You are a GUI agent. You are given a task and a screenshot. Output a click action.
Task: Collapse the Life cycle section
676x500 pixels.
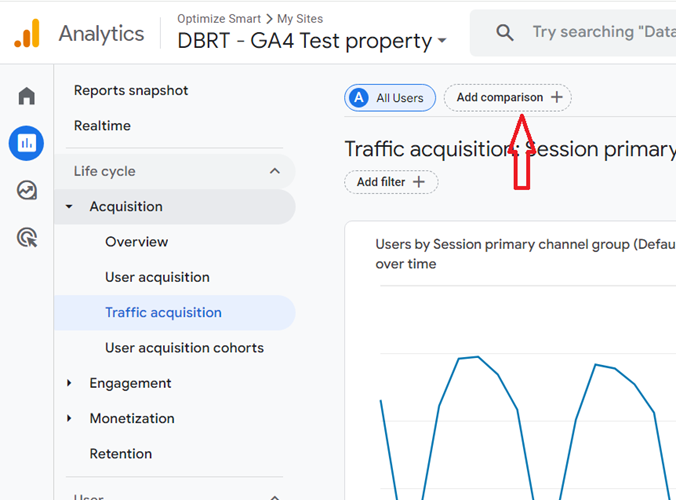tap(275, 171)
